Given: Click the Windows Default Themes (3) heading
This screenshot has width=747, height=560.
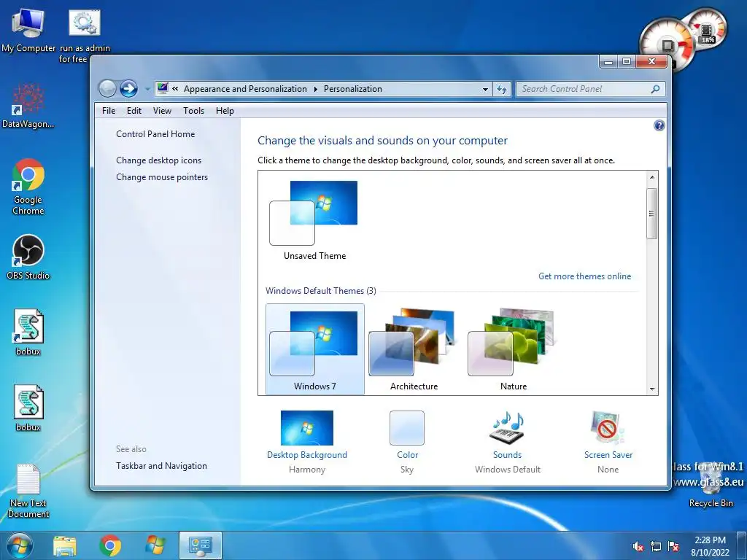Looking at the screenshot, I should tap(321, 290).
